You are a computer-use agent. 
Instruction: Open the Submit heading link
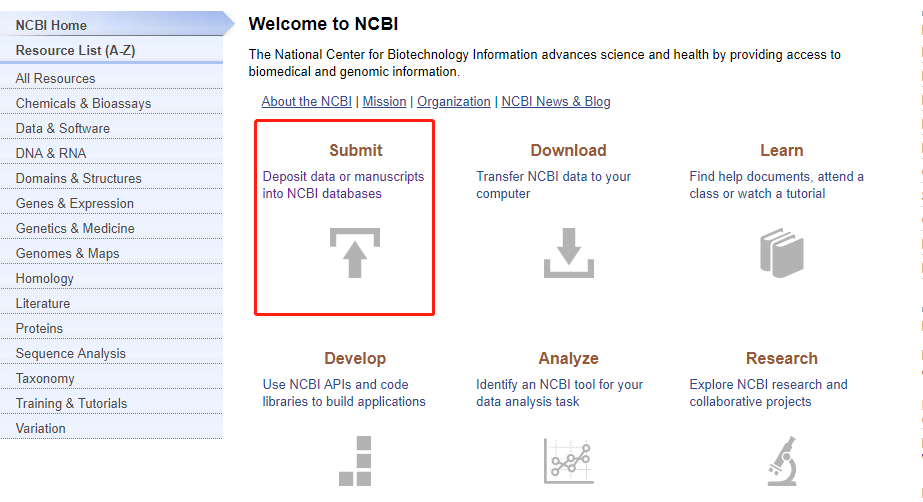click(356, 150)
